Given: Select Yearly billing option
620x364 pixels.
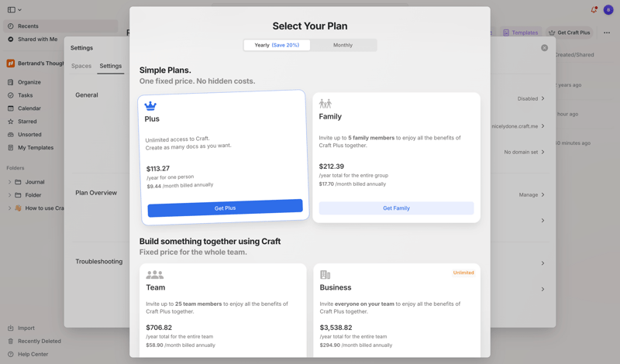Looking at the screenshot, I should point(277,45).
